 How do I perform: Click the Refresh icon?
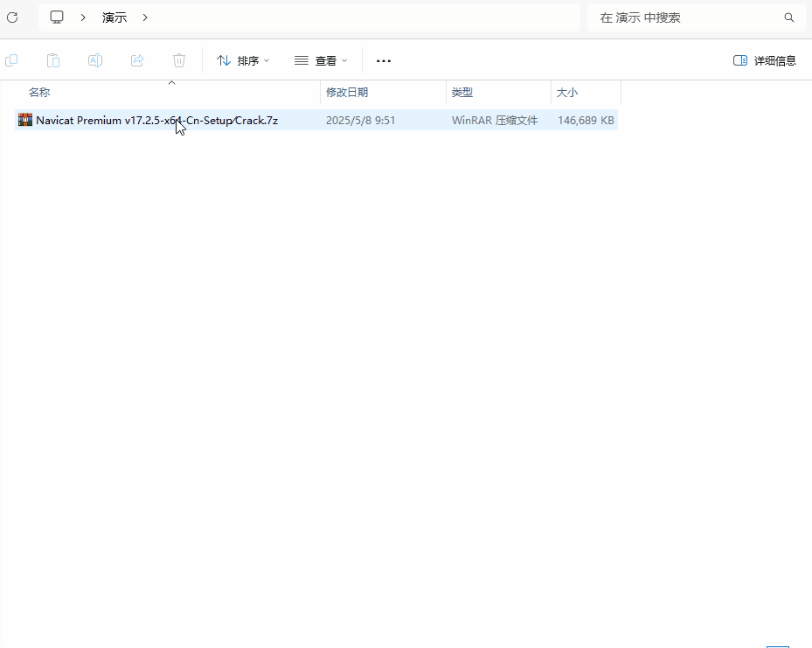click(12, 17)
